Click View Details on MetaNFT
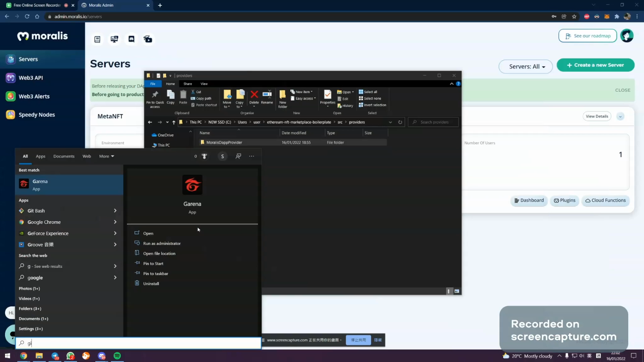644x362 pixels. point(597,116)
